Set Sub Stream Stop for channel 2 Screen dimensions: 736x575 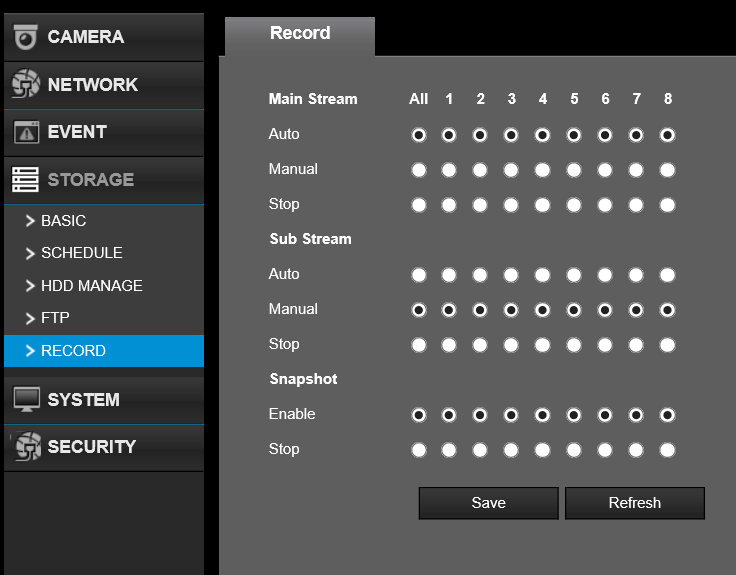point(480,345)
